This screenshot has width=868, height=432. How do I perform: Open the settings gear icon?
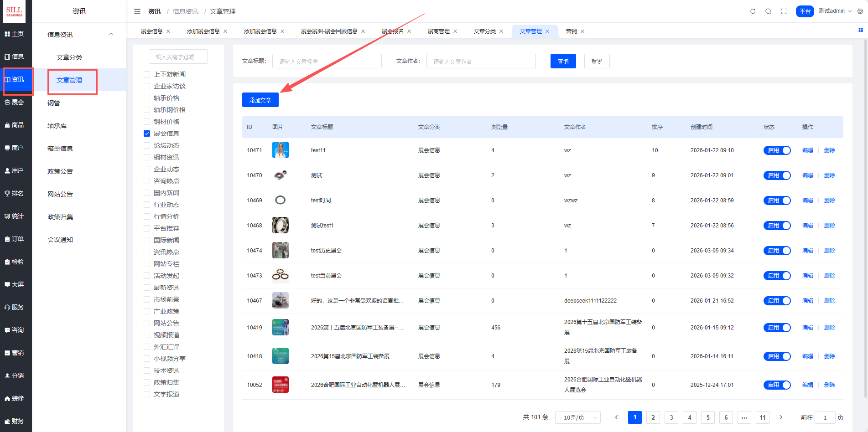pos(860,11)
